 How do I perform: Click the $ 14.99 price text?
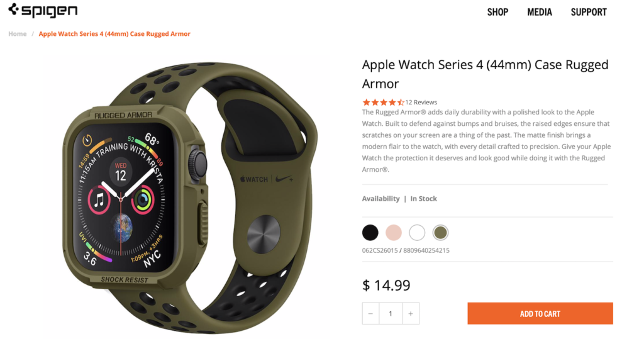(x=386, y=285)
